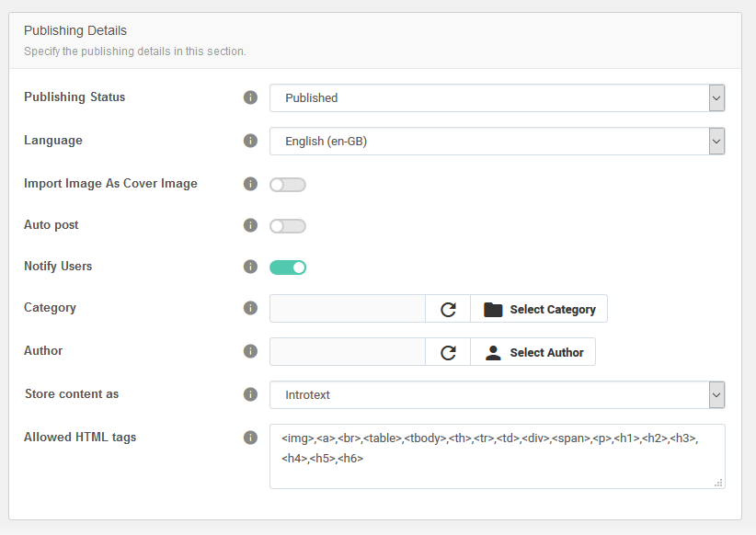
Task: Click the Notify Users label
Action: tap(58, 266)
